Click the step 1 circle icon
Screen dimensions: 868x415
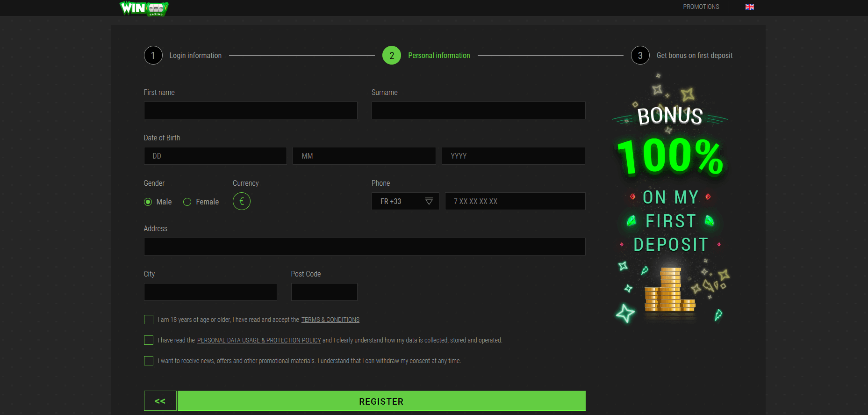click(x=153, y=55)
